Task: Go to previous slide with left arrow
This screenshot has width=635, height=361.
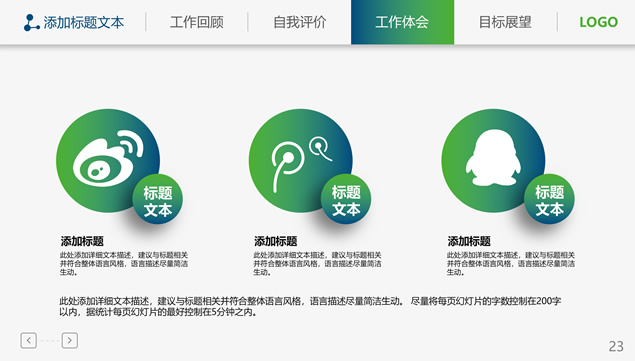Action: [x=29, y=340]
